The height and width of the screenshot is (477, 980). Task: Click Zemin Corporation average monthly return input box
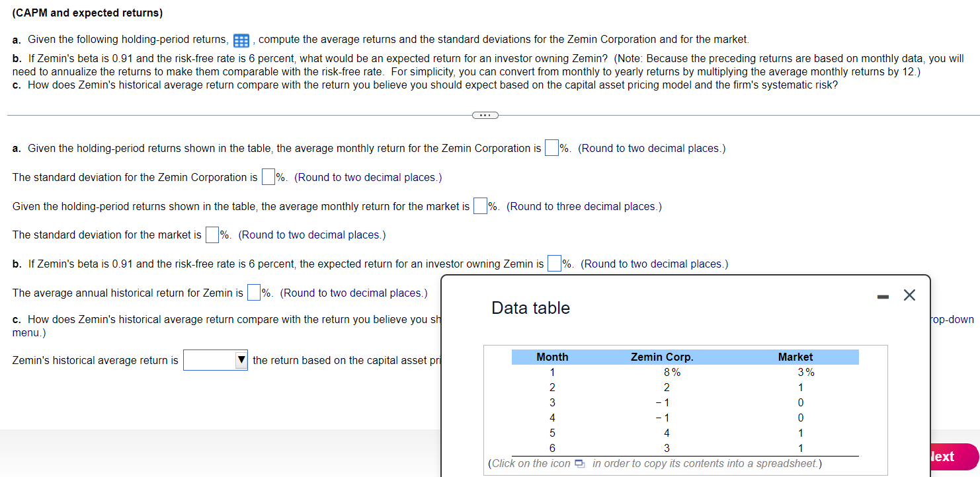pyautogui.click(x=551, y=147)
